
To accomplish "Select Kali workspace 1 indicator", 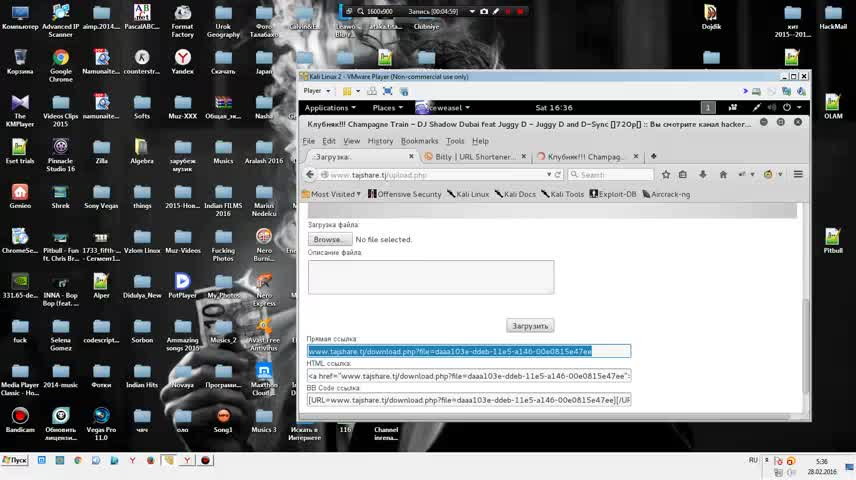I will [x=708, y=108].
